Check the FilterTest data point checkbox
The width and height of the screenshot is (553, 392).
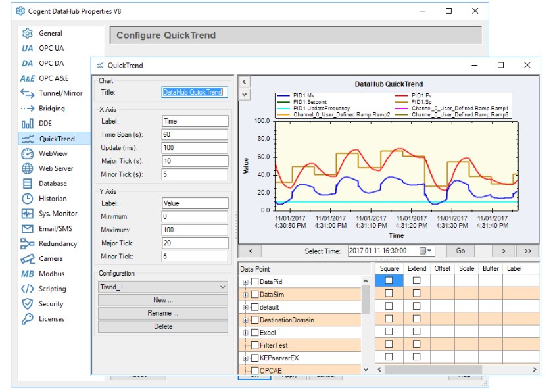pyautogui.click(x=254, y=345)
